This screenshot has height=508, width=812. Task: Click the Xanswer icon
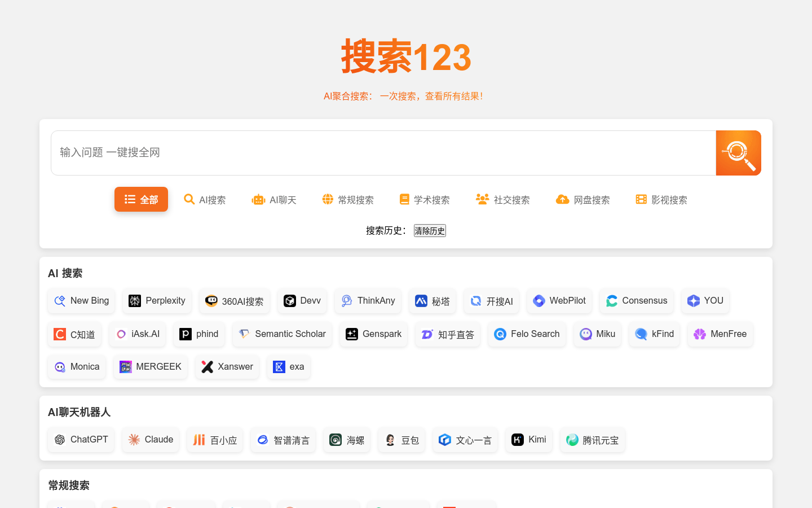(208, 367)
